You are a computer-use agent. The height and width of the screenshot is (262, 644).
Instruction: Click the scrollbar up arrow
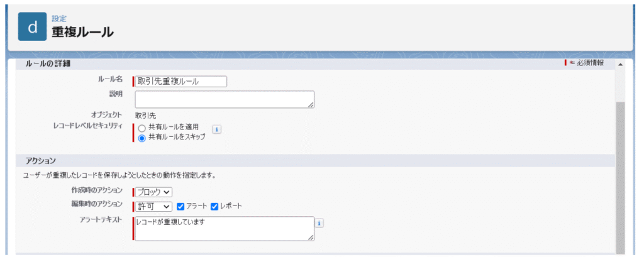point(620,65)
